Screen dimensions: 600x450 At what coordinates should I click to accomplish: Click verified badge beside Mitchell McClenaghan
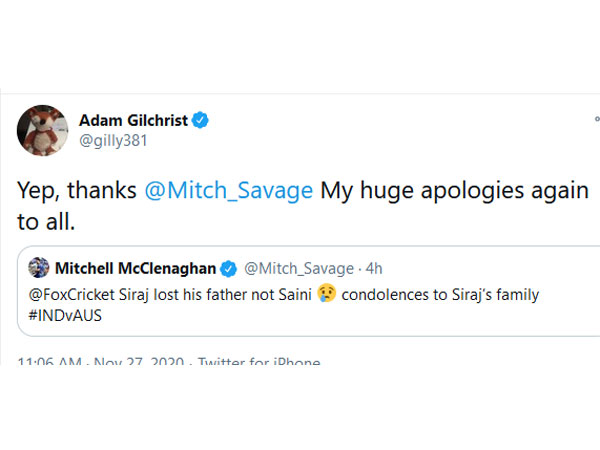[x=228, y=268]
